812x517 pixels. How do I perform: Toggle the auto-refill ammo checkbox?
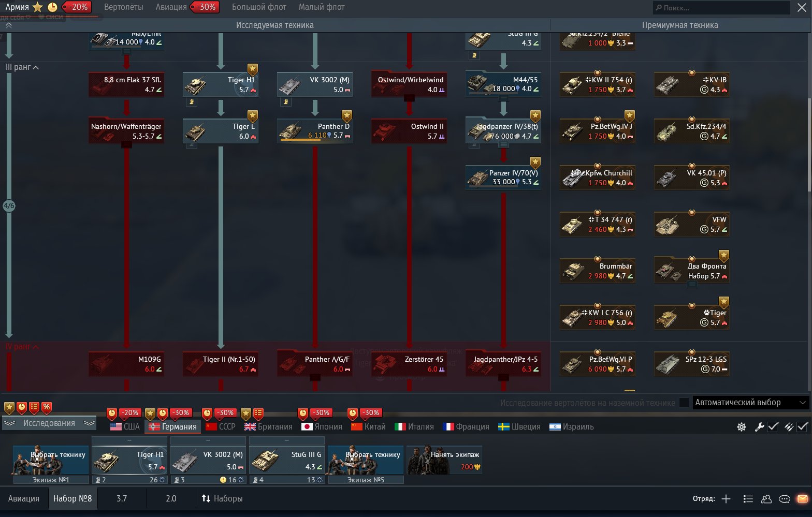pyautogui.click(x=802, y=427)
